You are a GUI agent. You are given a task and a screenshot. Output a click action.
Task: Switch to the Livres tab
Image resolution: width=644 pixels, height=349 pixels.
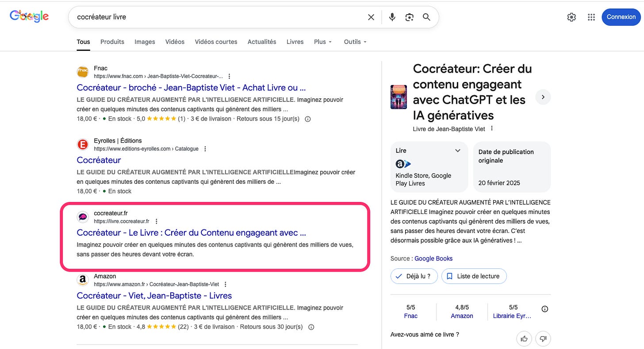coord(295,42)
